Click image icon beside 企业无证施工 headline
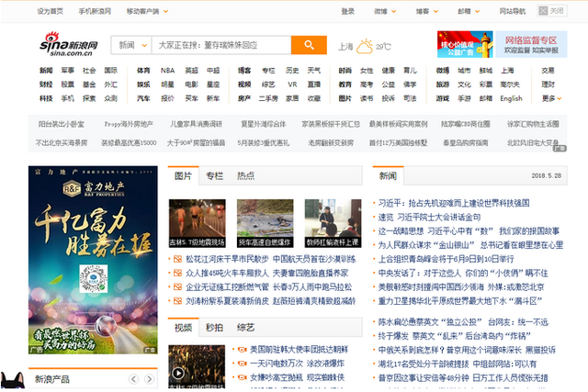Viewport: 588px width, 392px height. [177, 287]
